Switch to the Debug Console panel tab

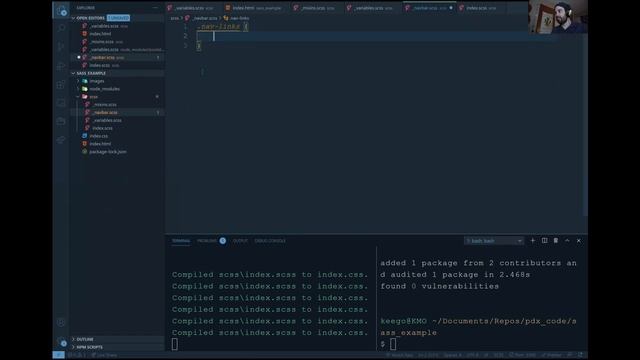click(x=270, y=241)
